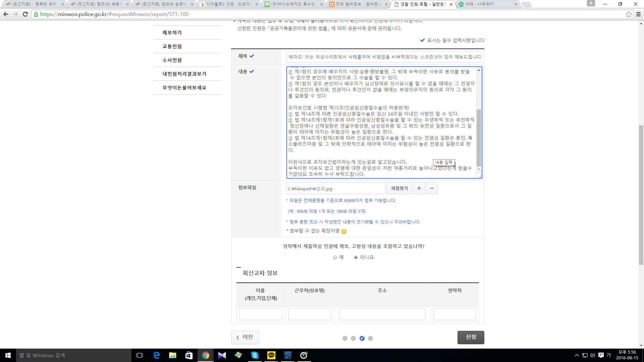Open KakaoTalk from the taskbar
Viewport: 644px width, 362px height.
[271, 355]
